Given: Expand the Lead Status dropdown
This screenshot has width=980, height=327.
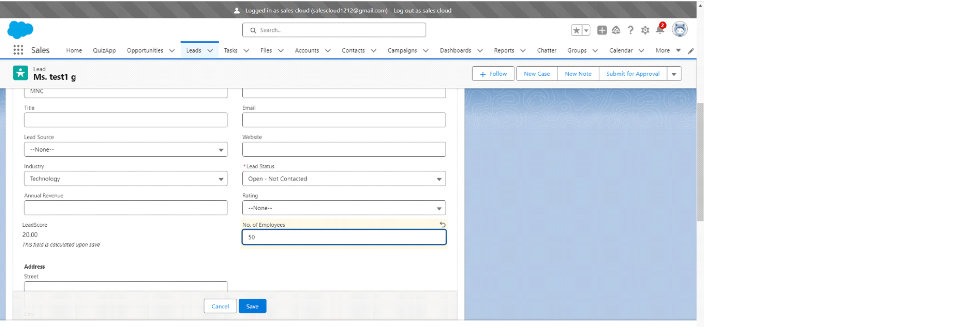Looking at the screenshot, I should coord(344,179).
